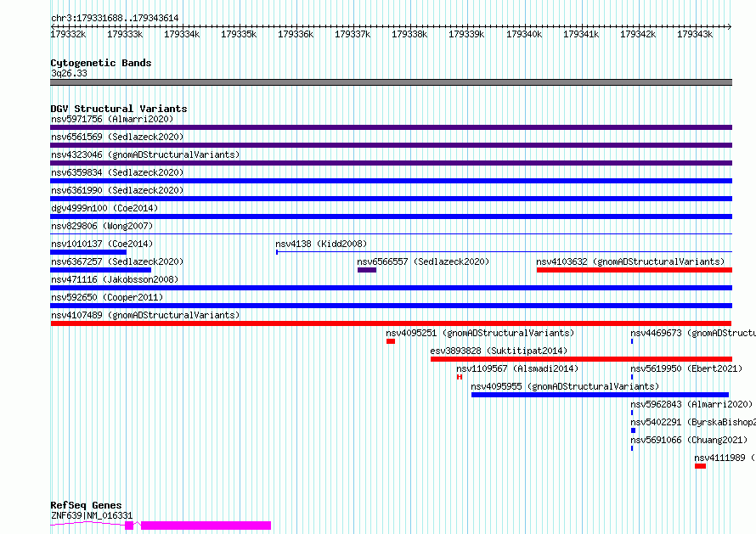Select the small blue nsv5402291 marker
This screenshot has height=534, width=756.
point(633,430)
